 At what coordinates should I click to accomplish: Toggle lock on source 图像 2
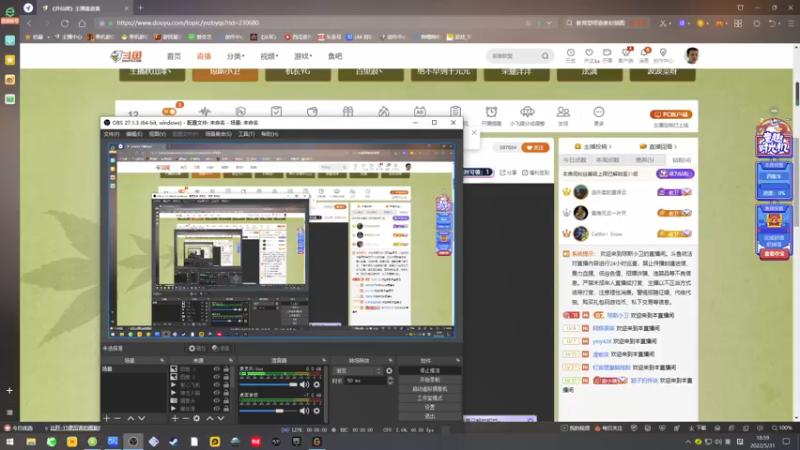point(226,377)
